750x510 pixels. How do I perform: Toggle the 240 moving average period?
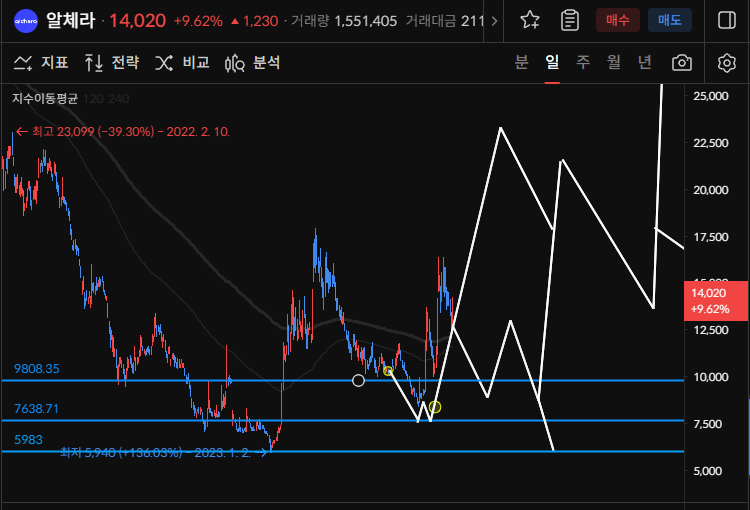[118, 99]
